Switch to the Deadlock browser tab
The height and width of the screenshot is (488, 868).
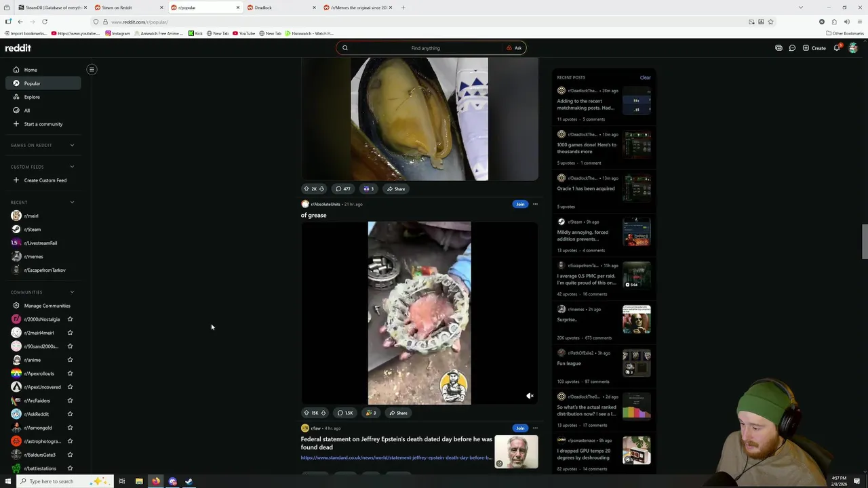281,7
